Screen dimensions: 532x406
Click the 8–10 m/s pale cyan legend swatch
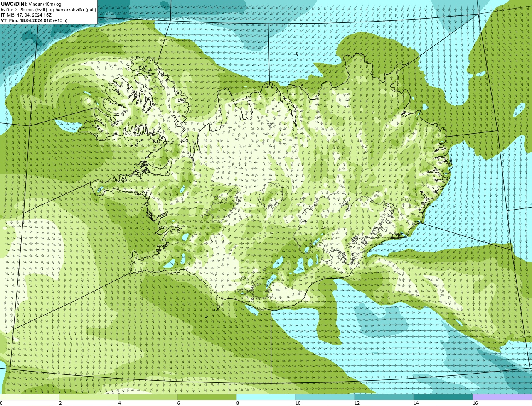(x=266, y=397)
